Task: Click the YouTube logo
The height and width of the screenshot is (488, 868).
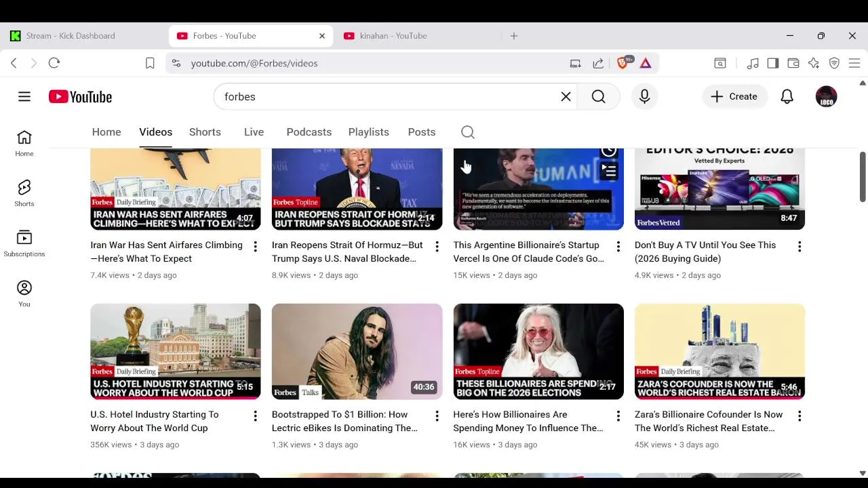Action: click(80, 97)
